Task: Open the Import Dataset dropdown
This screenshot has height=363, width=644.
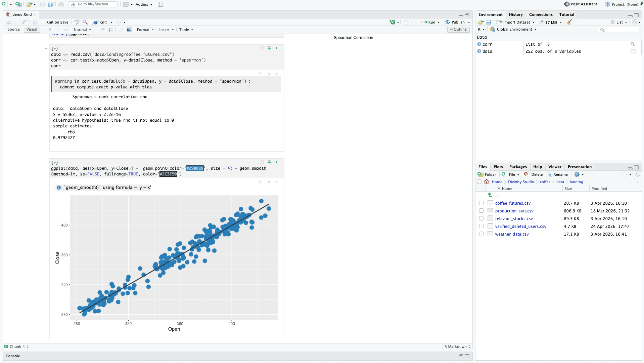Action: click(516, 22)
